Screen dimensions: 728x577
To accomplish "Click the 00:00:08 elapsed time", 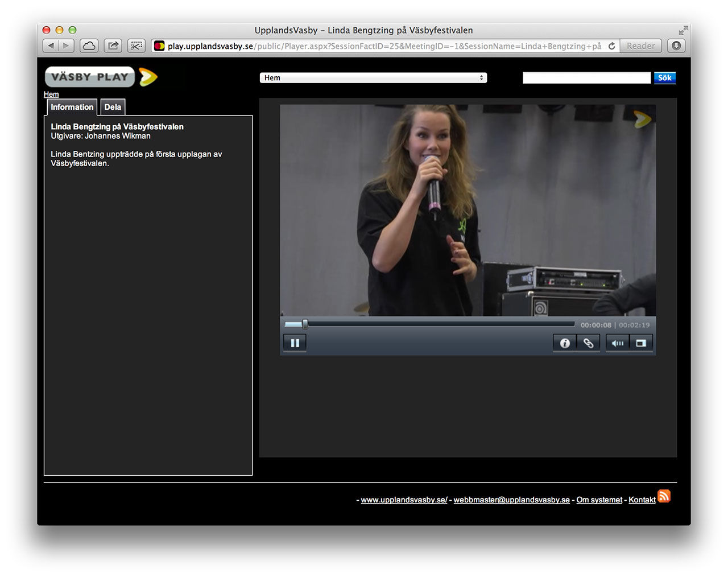I will (596, 325).
